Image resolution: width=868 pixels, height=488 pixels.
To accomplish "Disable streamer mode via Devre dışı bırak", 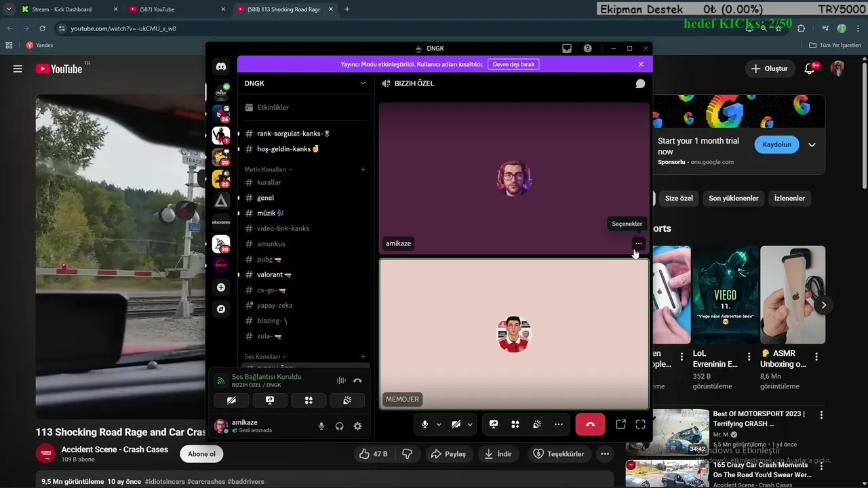I will [513, 64].
